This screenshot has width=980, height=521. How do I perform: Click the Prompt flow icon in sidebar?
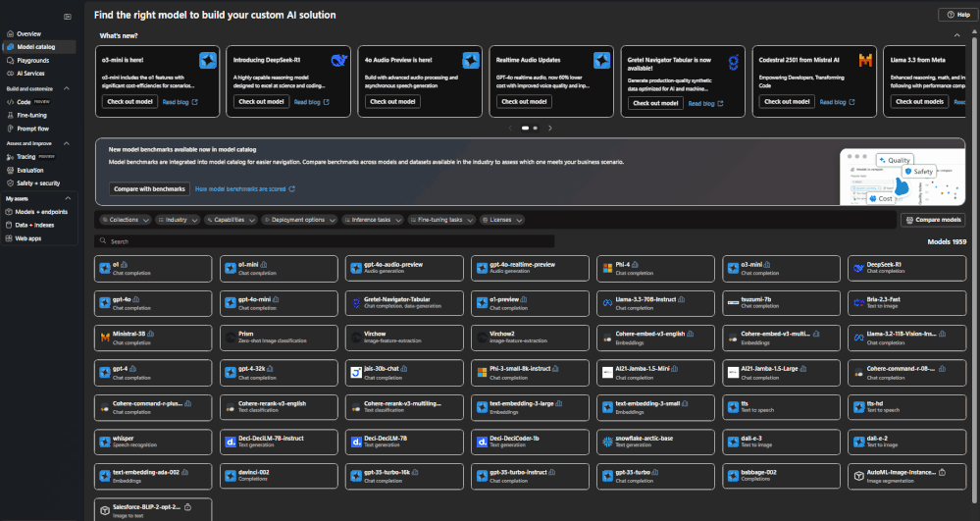(x=10, y=129)
